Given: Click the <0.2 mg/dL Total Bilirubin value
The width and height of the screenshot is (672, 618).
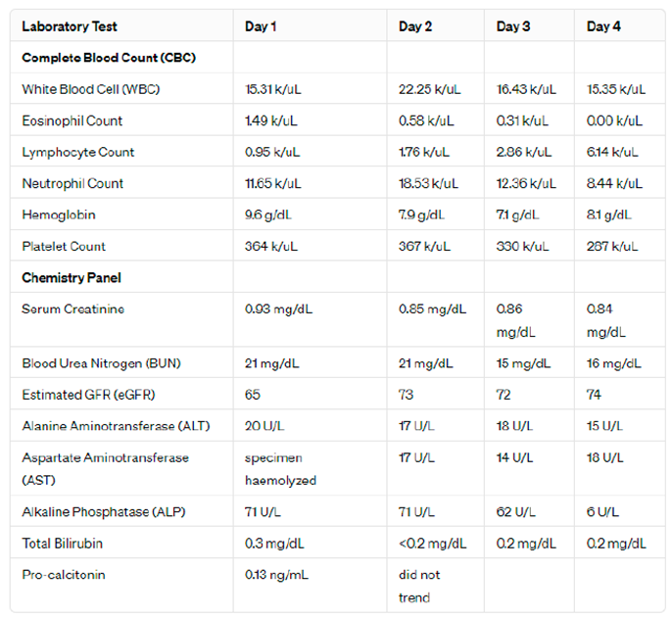Looking at the screenshot, I should click(x=432, y=544).
